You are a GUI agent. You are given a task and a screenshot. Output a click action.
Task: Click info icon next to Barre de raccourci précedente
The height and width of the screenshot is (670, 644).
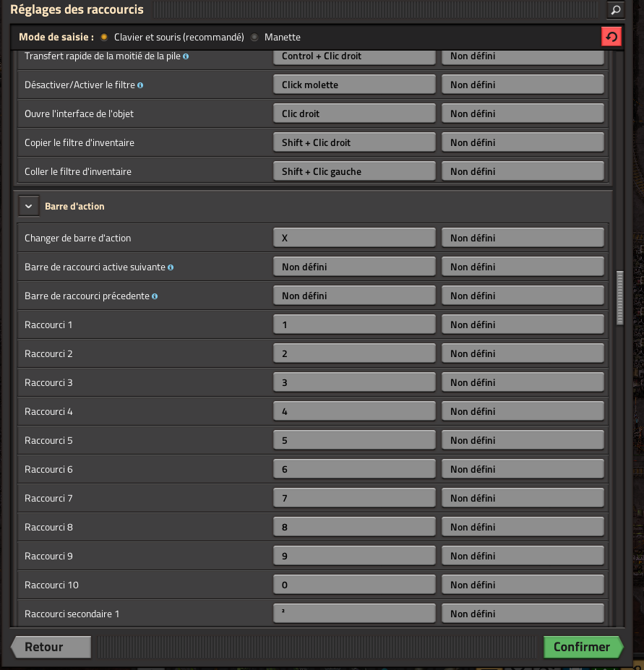[155, 296]
